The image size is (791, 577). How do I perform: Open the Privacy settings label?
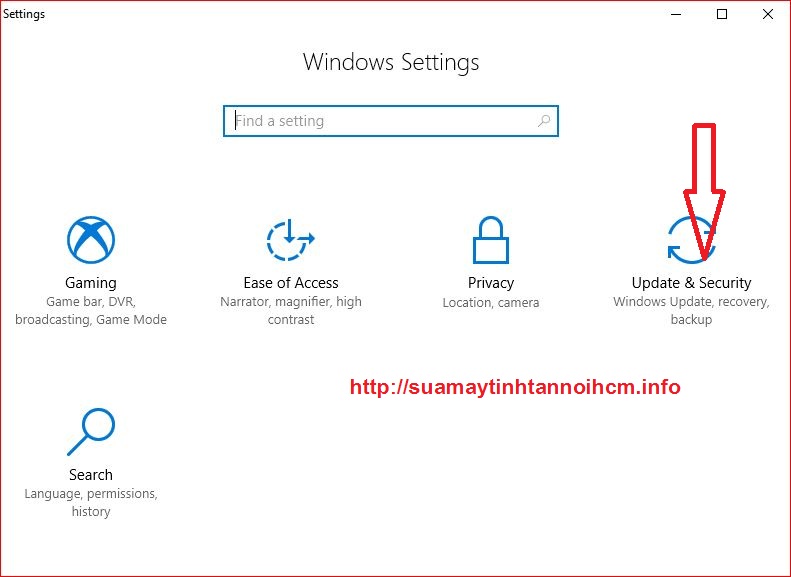[x=491, y=283]
